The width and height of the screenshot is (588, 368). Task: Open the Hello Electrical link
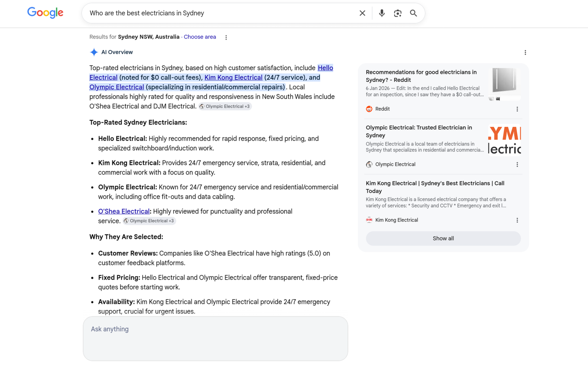(325, 68)
